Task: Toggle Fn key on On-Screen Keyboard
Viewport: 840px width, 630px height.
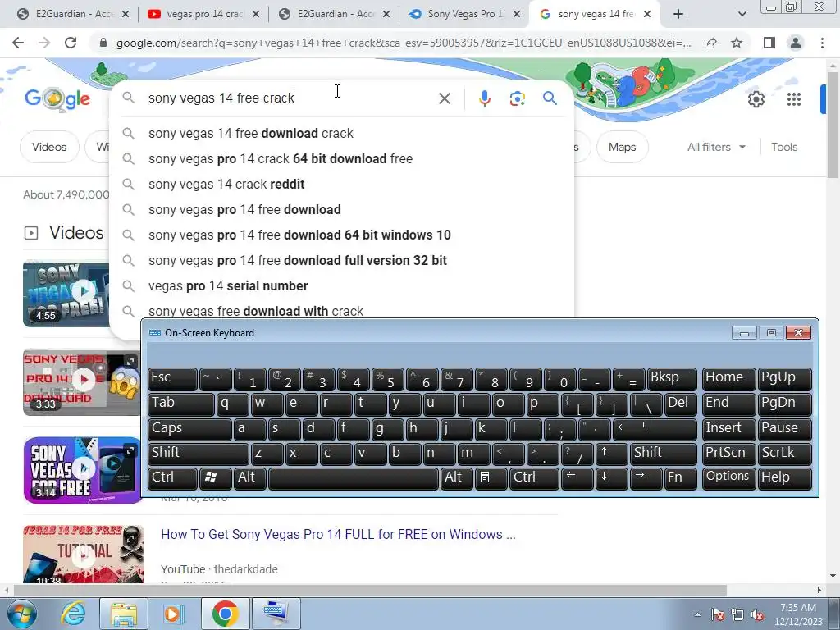Action: pyautogui.click(x=680, y=478)
